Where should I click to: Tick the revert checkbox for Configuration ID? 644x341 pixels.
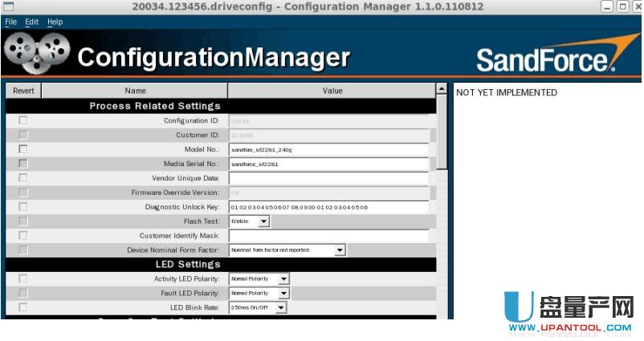click(23, 120)
